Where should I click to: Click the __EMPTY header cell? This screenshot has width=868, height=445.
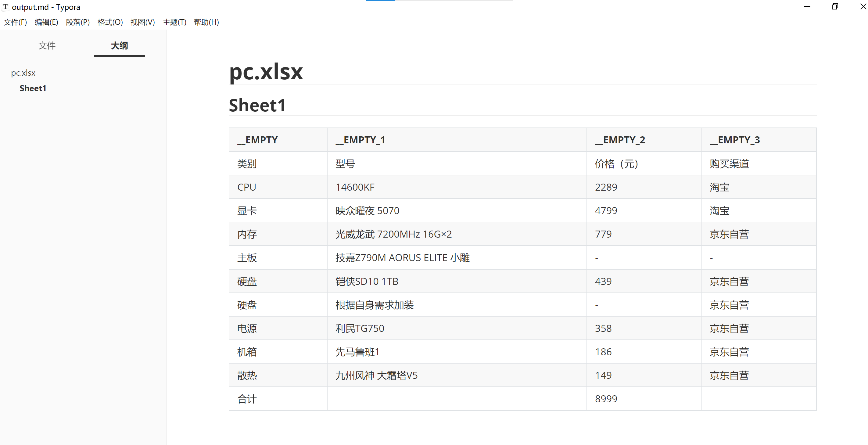[278, 140]
